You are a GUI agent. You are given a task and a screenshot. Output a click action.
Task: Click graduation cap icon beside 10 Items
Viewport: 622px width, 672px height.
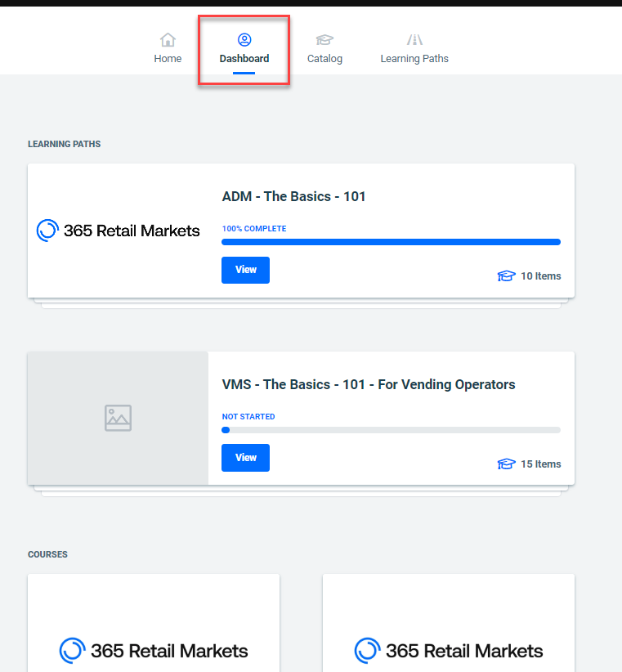pos(506,276)
